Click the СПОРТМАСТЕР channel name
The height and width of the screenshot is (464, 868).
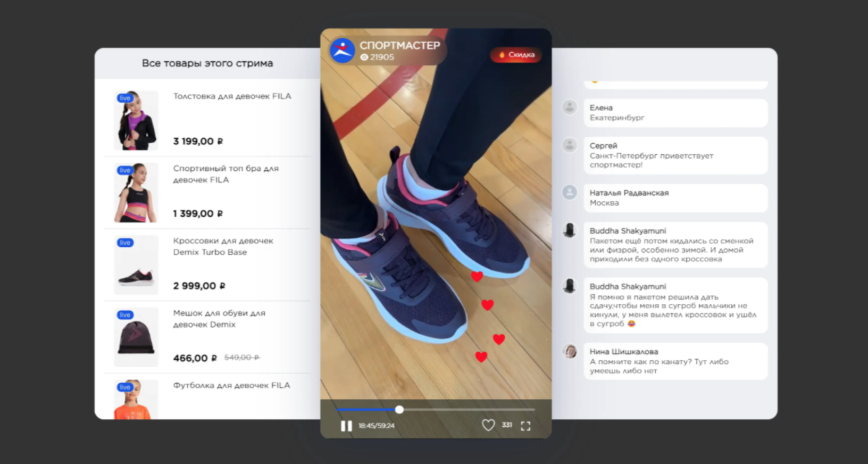(400, 46)
